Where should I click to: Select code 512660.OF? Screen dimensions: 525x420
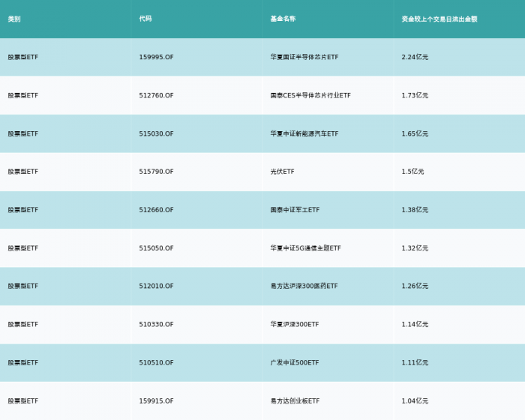[x=156, y=210]
